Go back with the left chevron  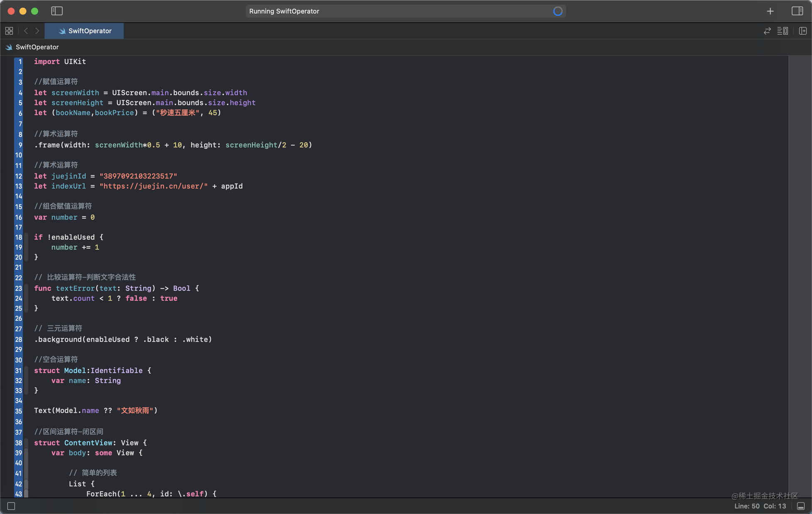(26, 31)
